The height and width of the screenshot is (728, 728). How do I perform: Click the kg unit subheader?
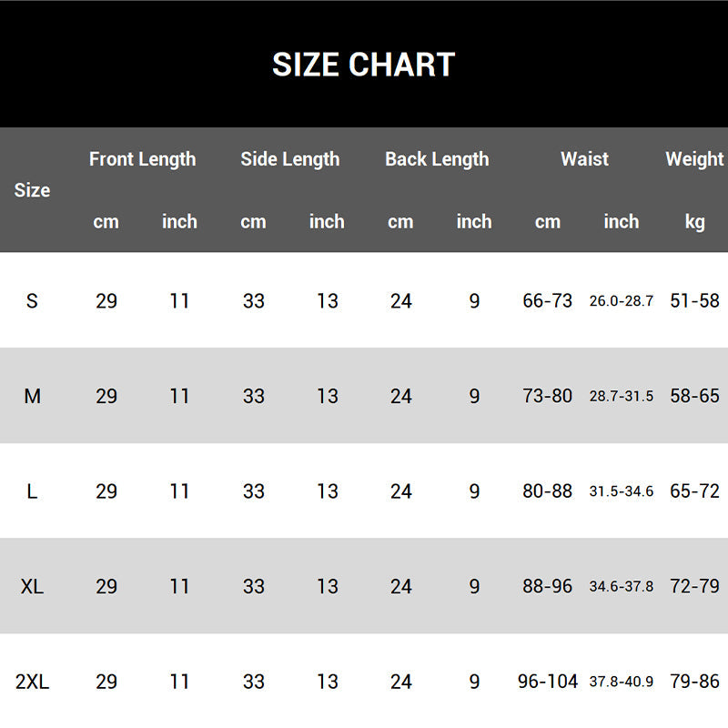694,222
